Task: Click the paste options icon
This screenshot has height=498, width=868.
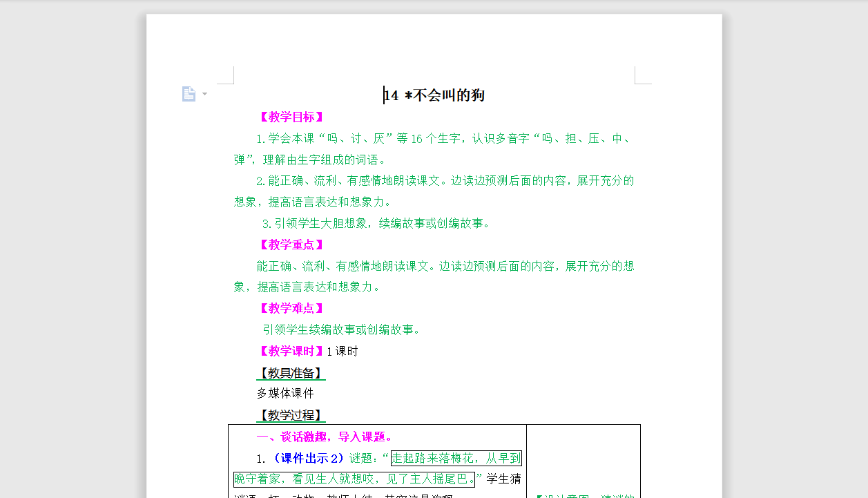Action: [189, 93]
